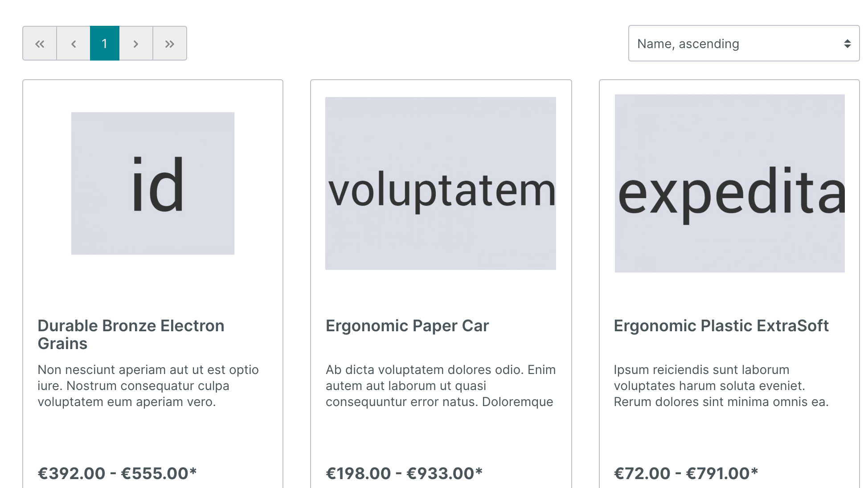
Task: Go to first page double-chevron icon
Action: point(40,44)
